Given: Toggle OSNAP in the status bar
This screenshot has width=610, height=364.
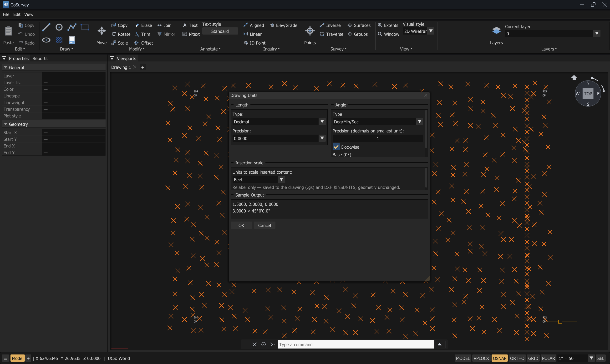Looking at the screenshot, I should coord(499,358).
